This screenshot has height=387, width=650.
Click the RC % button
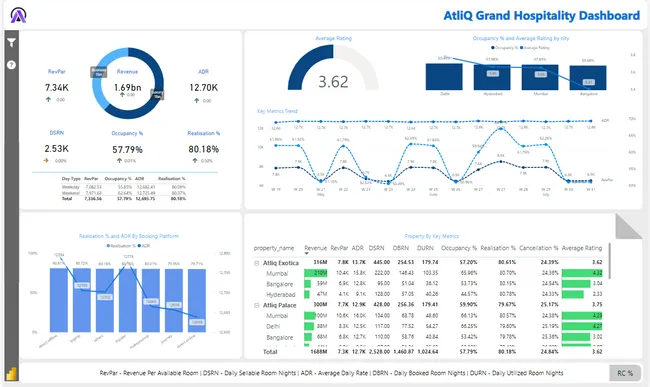click(625, 373)
